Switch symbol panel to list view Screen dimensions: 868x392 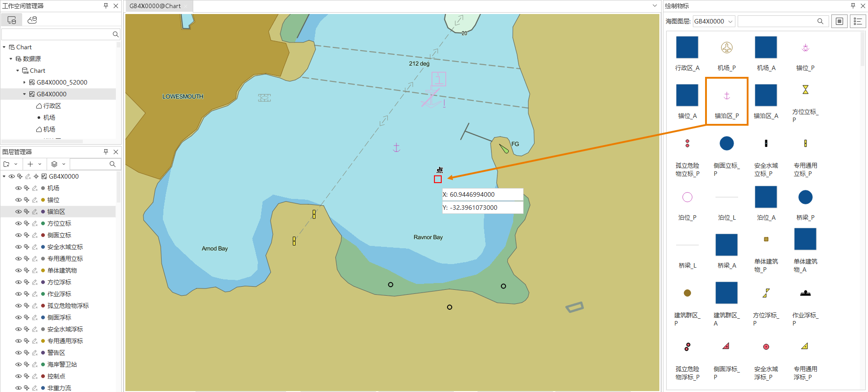(x=857, y=21)
